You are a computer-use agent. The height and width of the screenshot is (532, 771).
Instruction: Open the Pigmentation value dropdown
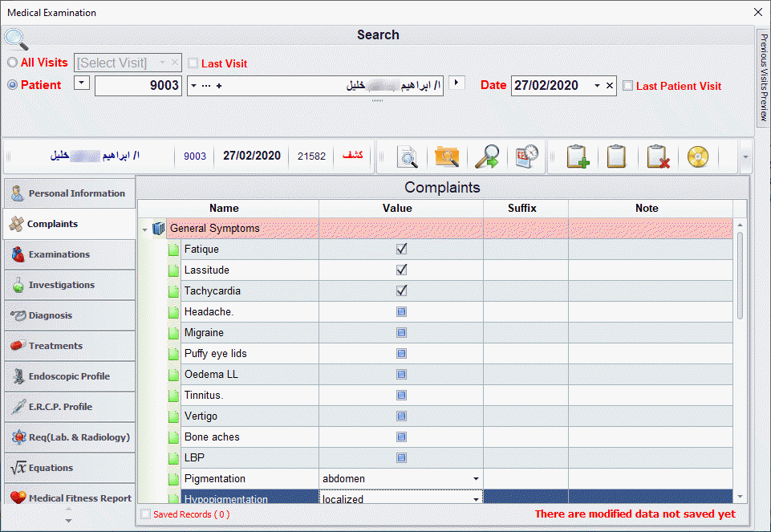tap(476, 479)
